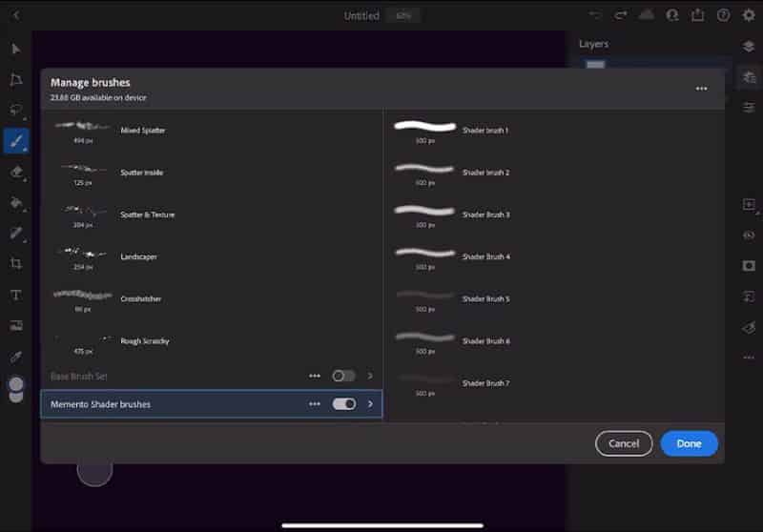Select the Crop tool
This screenshot has height=532, width=763.
(16, 263)
